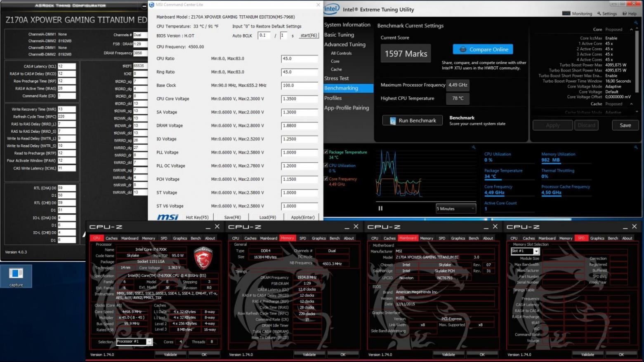Click Apply button in XTU settings panel
The image size is (644, 362).
[553, 125]
